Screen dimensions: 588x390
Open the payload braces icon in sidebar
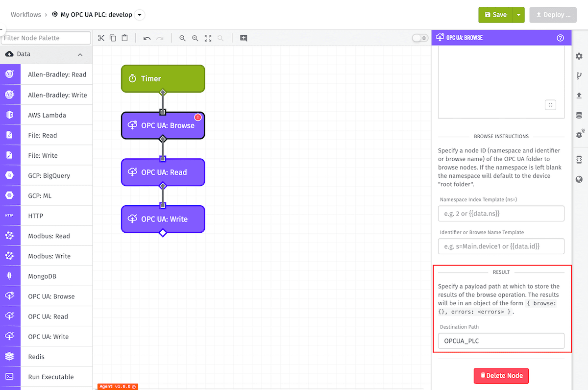(579, 160)
